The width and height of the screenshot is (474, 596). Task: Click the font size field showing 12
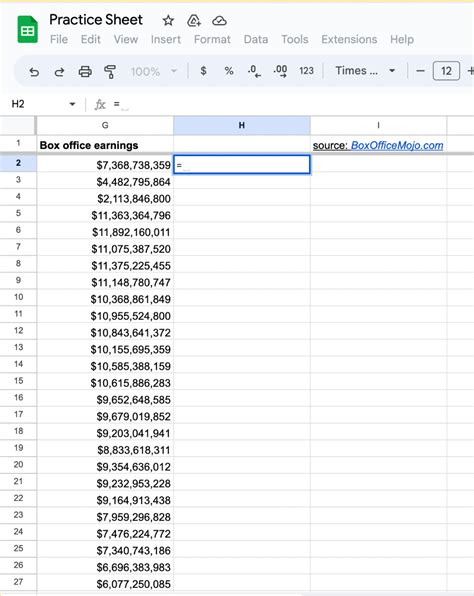446,71
